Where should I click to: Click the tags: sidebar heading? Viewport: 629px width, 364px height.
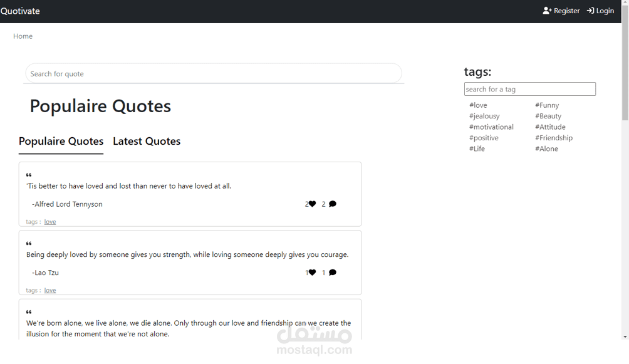click(x=477, y=71)
